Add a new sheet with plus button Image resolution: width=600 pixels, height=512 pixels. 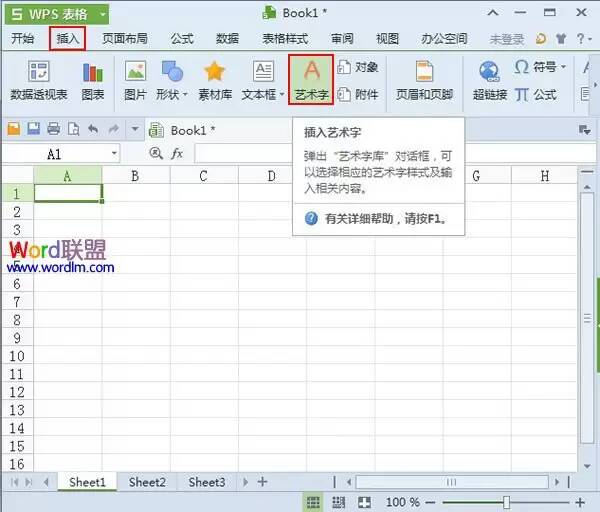(262, 482)
